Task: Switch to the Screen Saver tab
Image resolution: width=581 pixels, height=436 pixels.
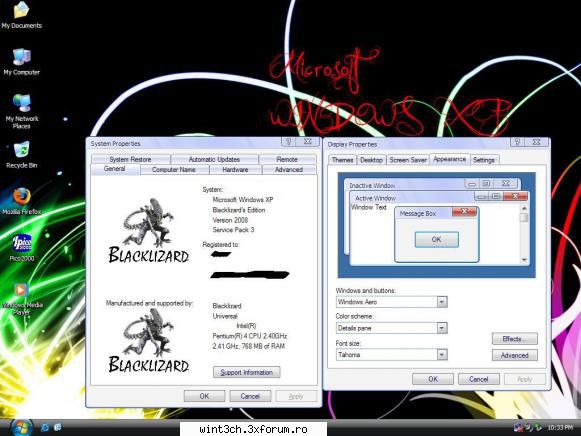Action: pyautogui.click(x=408, y=160)
